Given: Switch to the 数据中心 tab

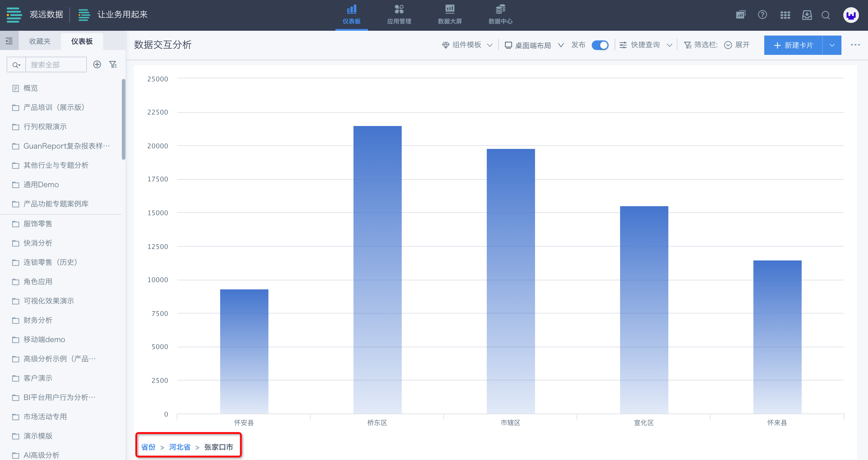Looking at the screenshot, I should point(500,15).
